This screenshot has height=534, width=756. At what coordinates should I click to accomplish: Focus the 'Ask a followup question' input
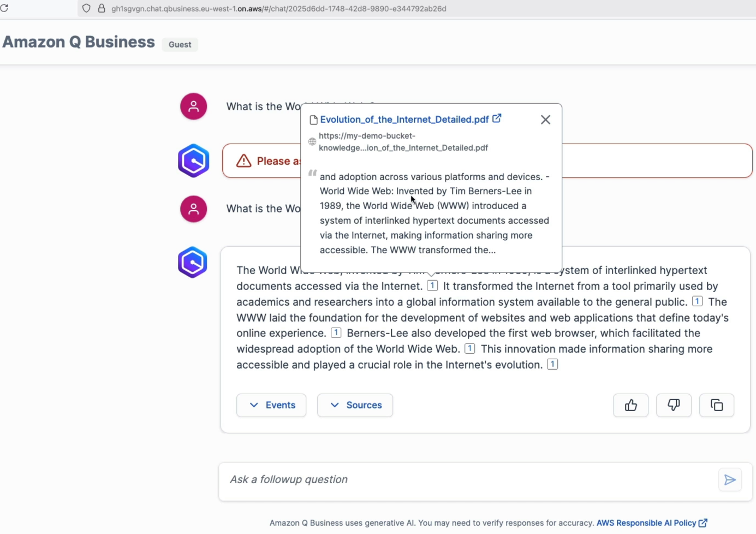tap(469, 480)
